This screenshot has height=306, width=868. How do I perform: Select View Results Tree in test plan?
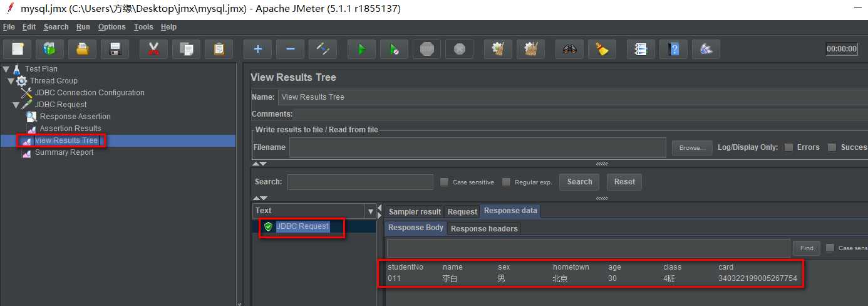(66, 140)
